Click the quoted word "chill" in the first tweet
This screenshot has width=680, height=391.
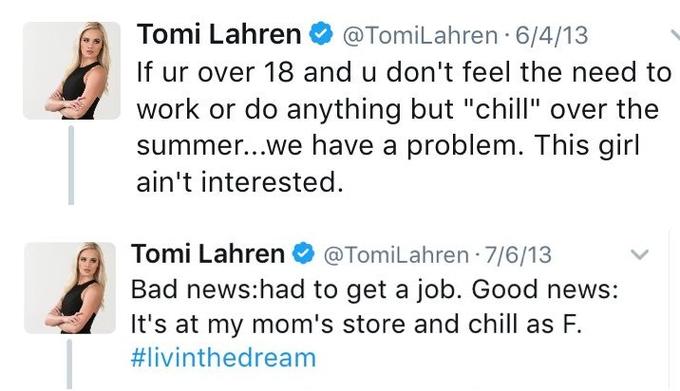point(502,109)
